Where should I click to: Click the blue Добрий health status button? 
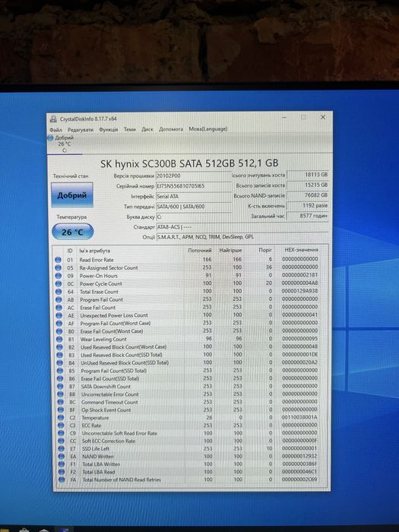pos(72,195)
